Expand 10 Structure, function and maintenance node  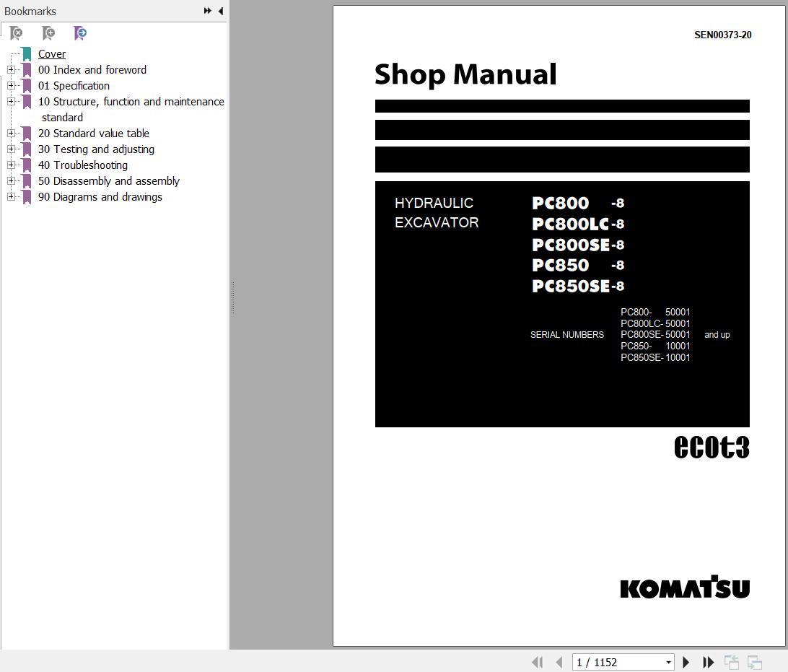[11, 101]
